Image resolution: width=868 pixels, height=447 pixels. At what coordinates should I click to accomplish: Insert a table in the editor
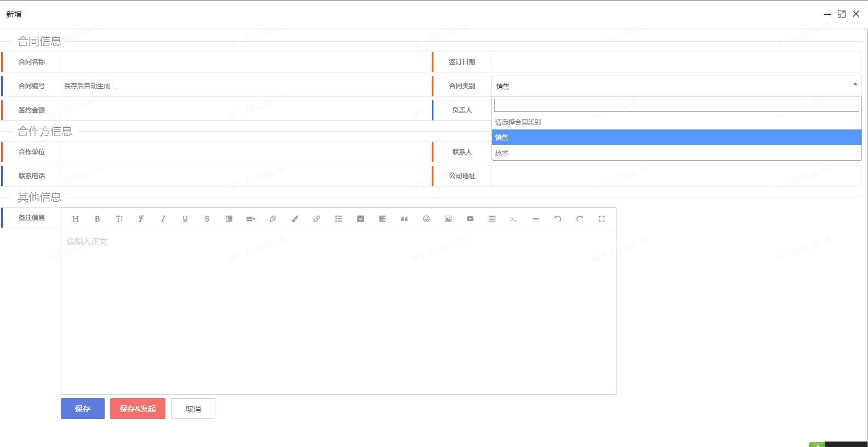(x=492, y=219)
